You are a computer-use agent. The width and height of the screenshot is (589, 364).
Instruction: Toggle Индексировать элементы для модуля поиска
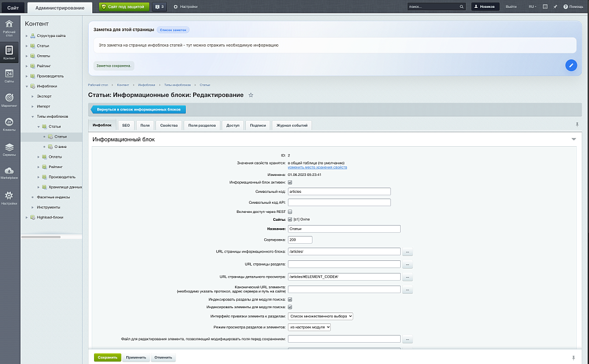[290, 307]
